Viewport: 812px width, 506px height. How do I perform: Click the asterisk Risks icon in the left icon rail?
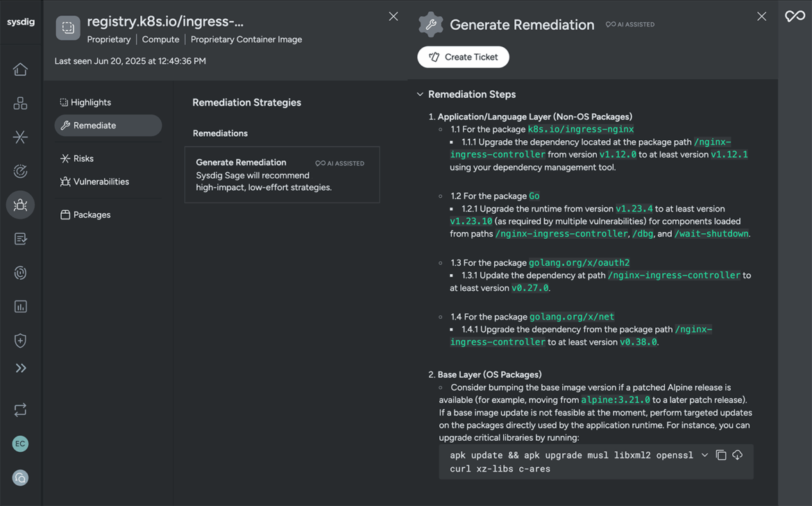[20, 137]
